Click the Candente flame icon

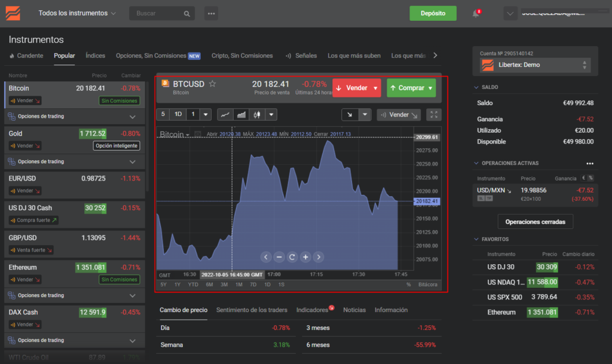coord(12,56)
